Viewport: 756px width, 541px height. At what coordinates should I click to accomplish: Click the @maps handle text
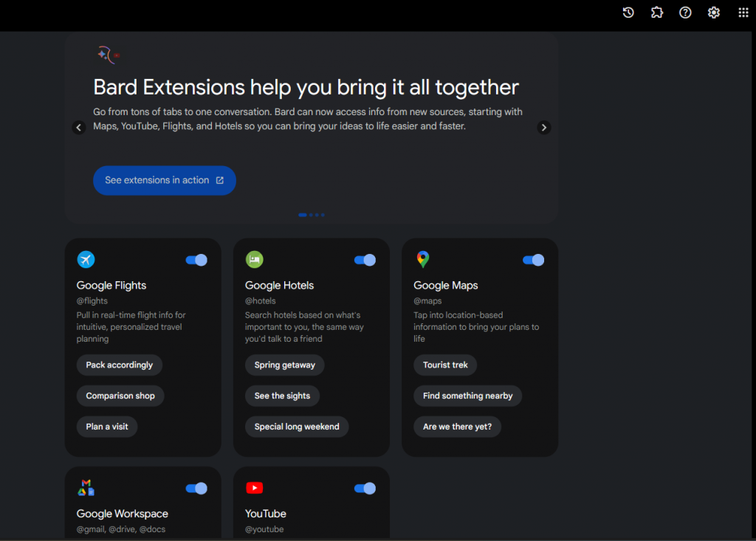(x=427, y=301)
